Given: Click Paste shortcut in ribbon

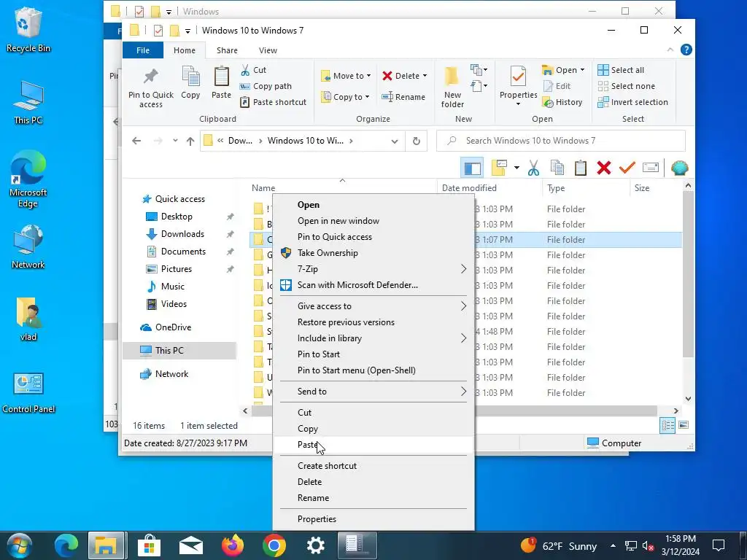Looking at the screenshot, I should [274, 102].
